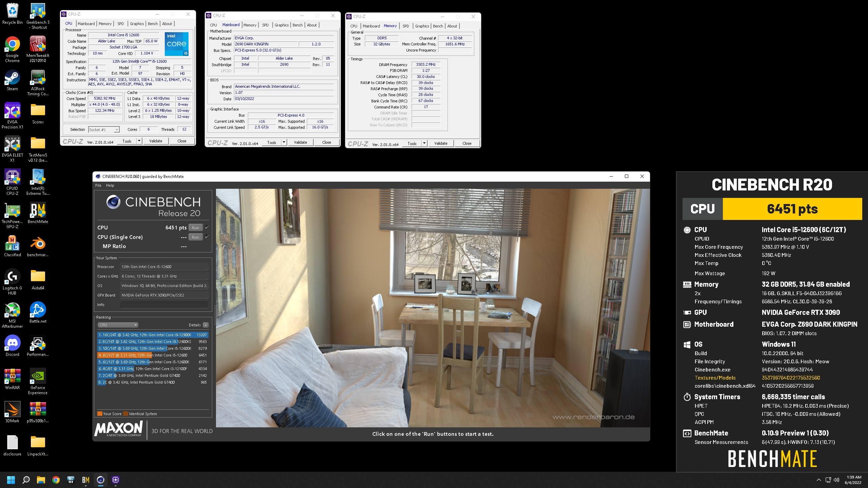Open Battle.net desktop icon
Image resolution: width=868 pixels, height=488 pixels.
click(x=38, y=312)
